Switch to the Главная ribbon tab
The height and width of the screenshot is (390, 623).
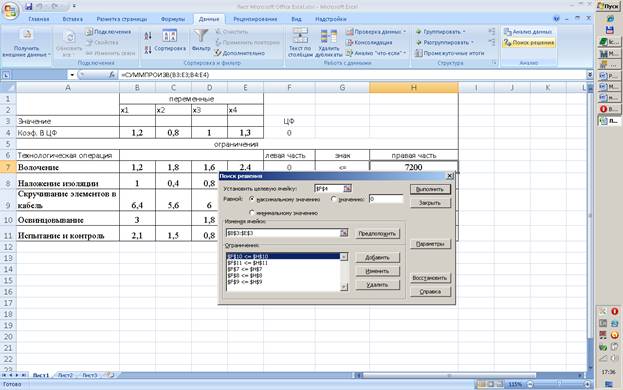click(39, 19)
